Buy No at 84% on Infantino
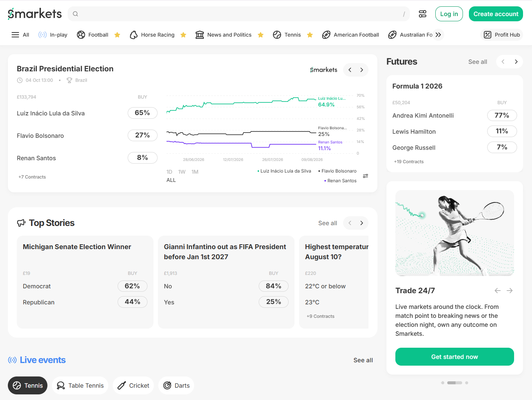The width and height of the screenshot is (532, 400). pyautogui.click(x=274, y=286)
